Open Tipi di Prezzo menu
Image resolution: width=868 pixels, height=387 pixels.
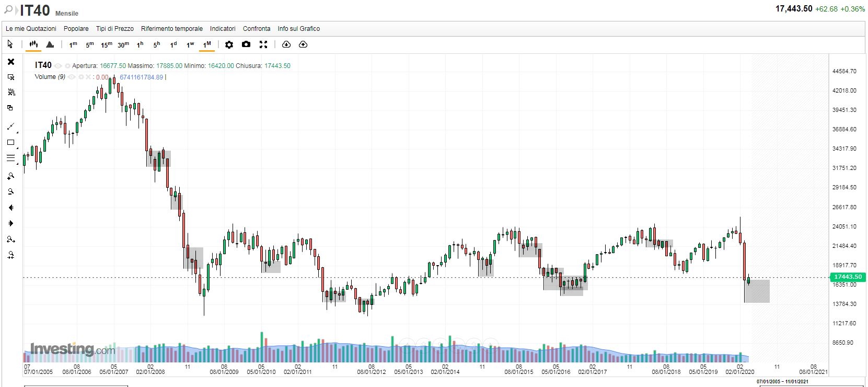point(115,29)
